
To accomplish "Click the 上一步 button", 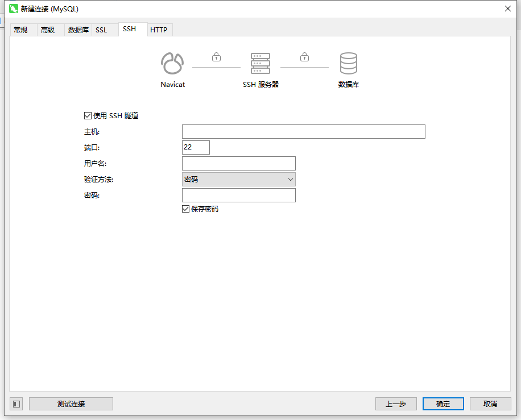I will [x=396, y=404].
